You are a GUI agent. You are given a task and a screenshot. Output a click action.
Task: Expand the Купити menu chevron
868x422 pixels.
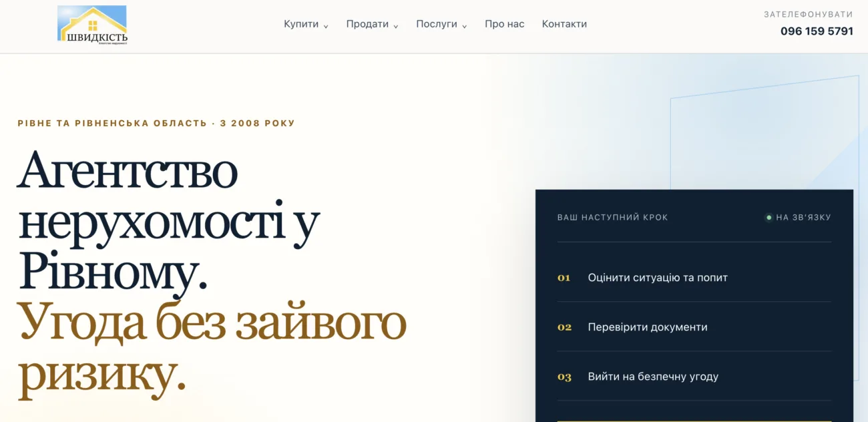tap(326, 26)
